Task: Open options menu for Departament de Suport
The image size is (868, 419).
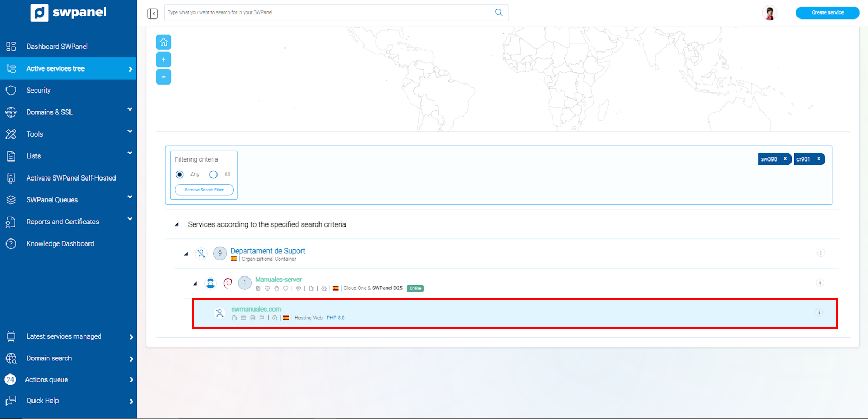Action: (x=821, y=253)
